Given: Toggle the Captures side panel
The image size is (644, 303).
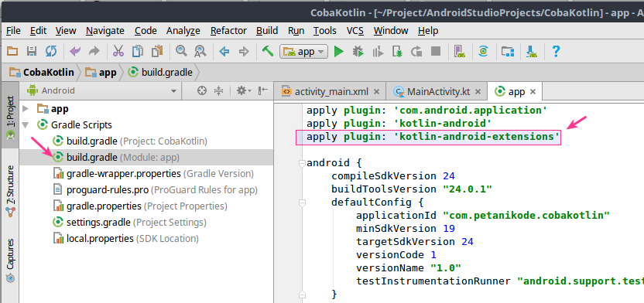Looking at the screenshot, I should point(10,260).
